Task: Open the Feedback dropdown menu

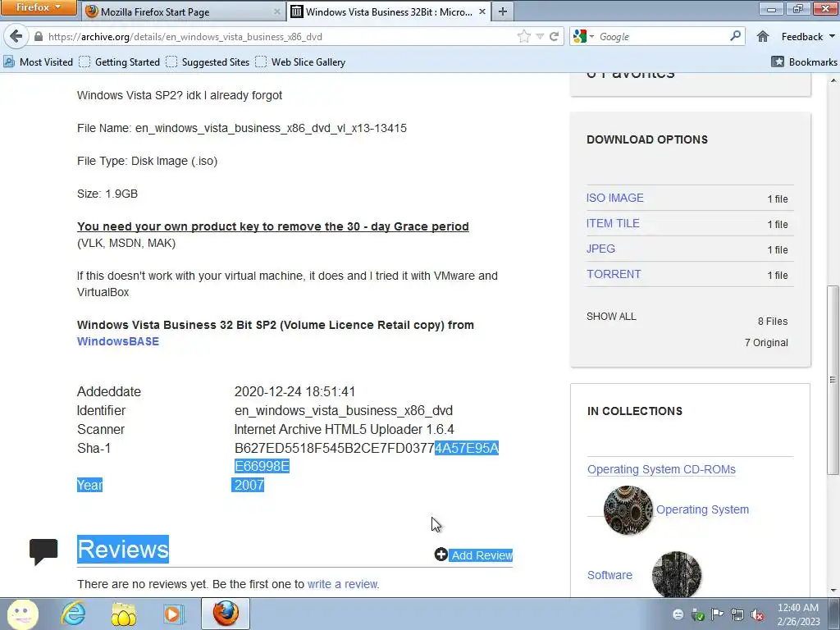Action: (x=808, y=36)
